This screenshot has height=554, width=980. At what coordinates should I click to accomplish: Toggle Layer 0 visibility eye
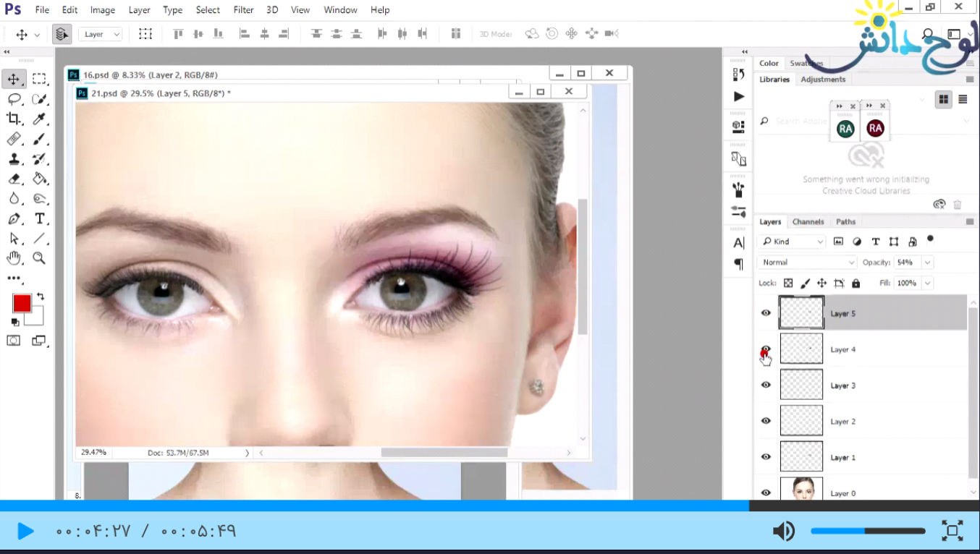click(766, 493)
